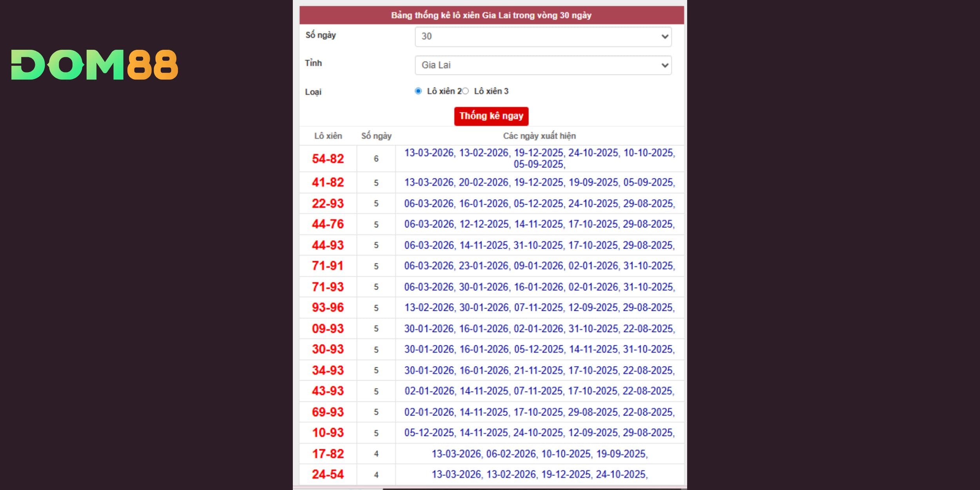Click the 44-76 lô xiên pair
The width and height of the screenshot is (980, 490).
pos(328,224)
